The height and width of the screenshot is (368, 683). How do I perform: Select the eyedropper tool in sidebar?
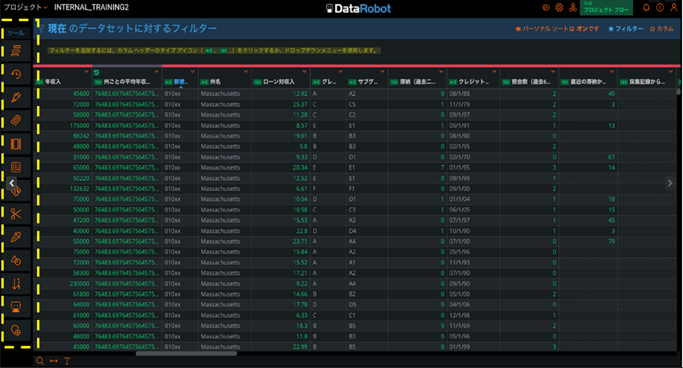coord(16,237)
